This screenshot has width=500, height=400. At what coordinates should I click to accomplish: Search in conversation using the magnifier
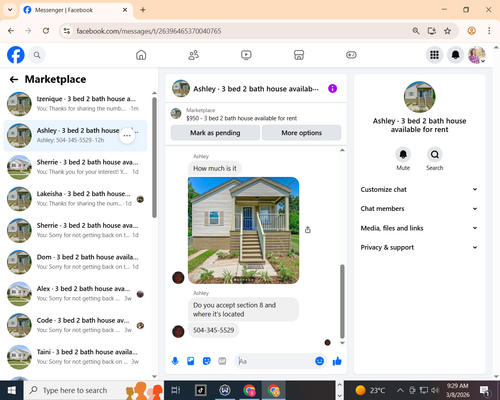[x=435, y=155]
